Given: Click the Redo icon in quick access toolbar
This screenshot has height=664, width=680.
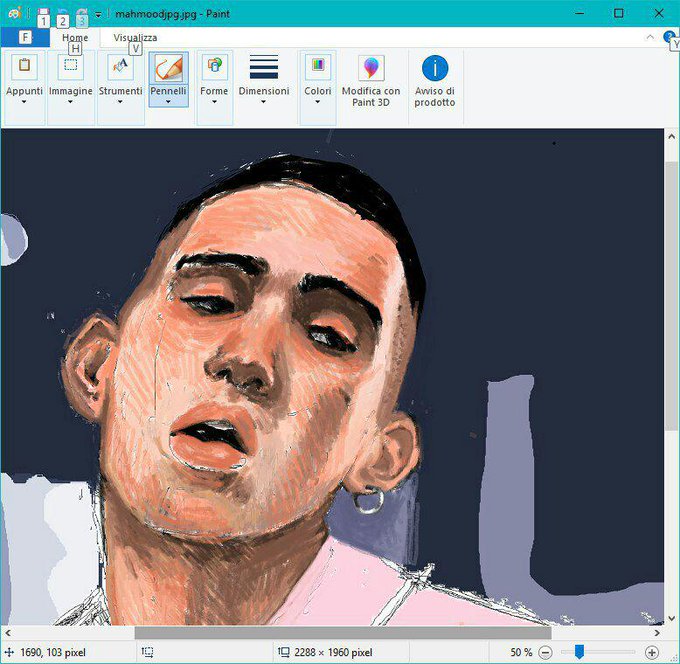Looking at the screenshot, I should click(x=82, y=16).
